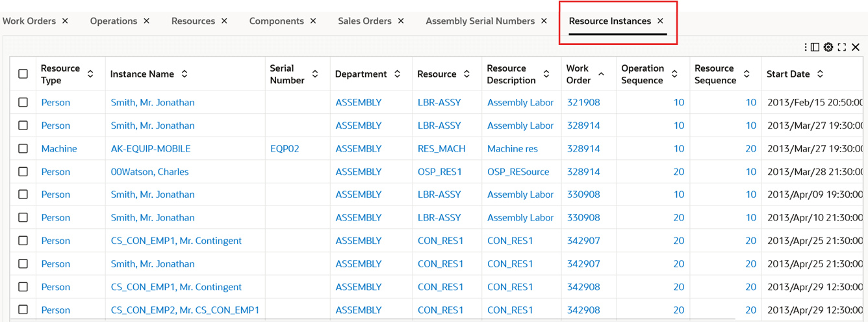Toggle the Work Order ascending sort arrow

click(x=601, y=74)
